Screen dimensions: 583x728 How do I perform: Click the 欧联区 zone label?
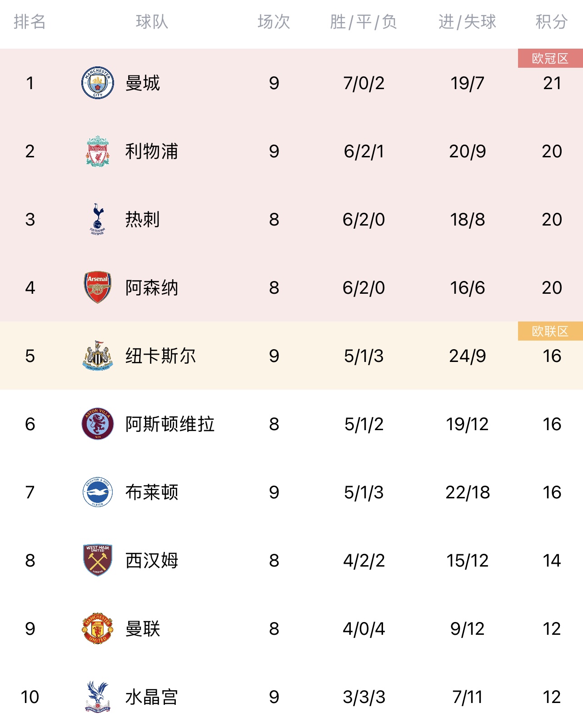(x=550, y=331)
